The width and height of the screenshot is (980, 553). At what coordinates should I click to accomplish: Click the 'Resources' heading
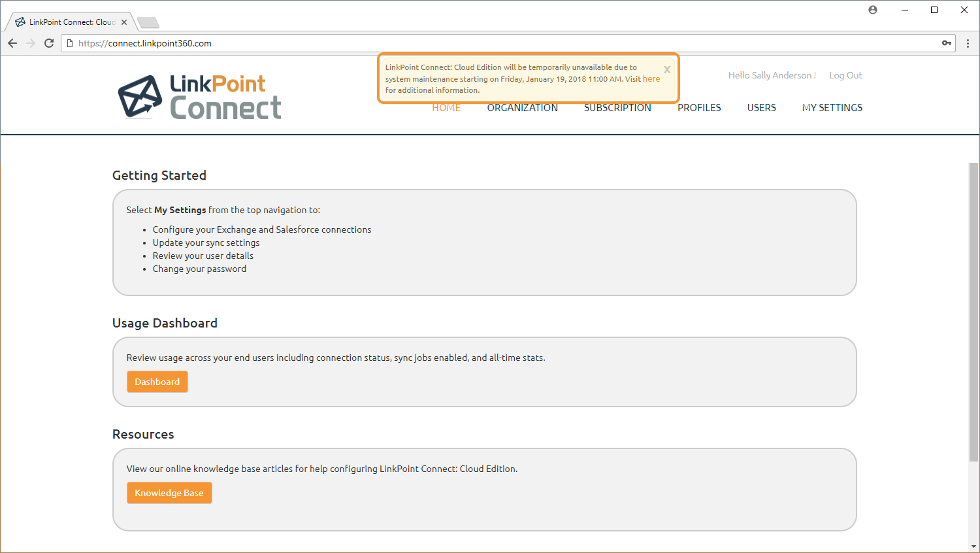[x=143, y=434]
